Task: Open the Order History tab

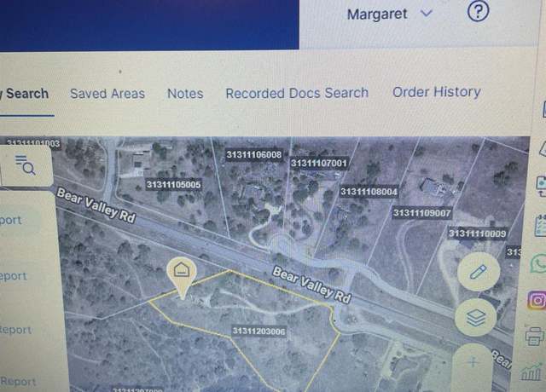Action: coord(436,92)
